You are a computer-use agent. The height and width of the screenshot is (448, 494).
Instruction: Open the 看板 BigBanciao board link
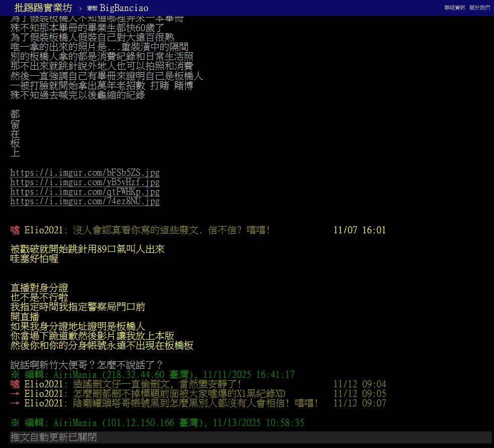point(117,8)
